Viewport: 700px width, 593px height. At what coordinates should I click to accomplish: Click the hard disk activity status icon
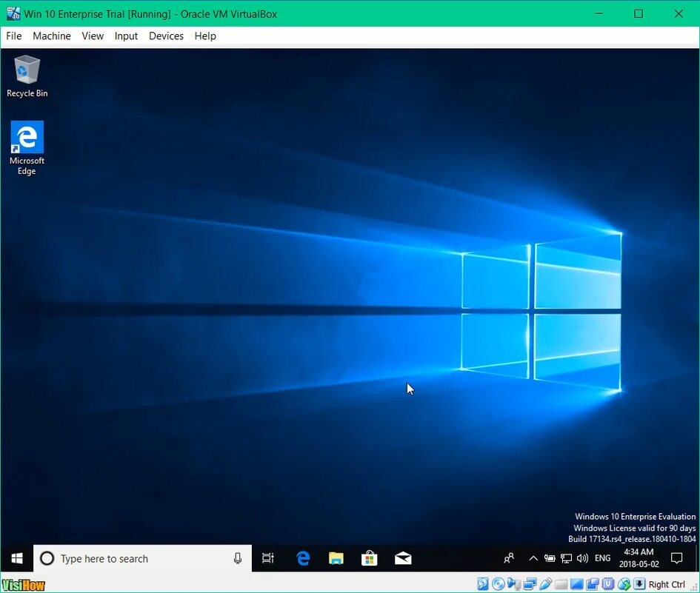point(482,584)
